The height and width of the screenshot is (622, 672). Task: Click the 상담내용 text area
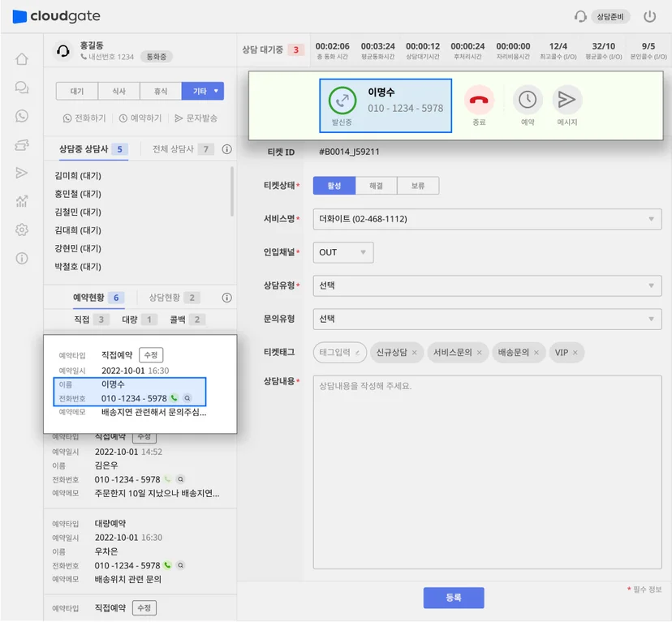[x=487, y=472]
